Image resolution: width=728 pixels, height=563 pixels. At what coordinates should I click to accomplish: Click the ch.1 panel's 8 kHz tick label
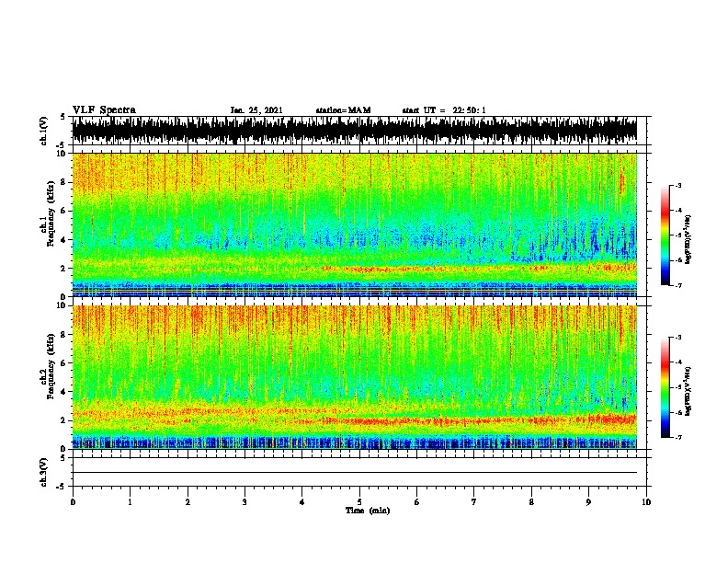point(63,182)
